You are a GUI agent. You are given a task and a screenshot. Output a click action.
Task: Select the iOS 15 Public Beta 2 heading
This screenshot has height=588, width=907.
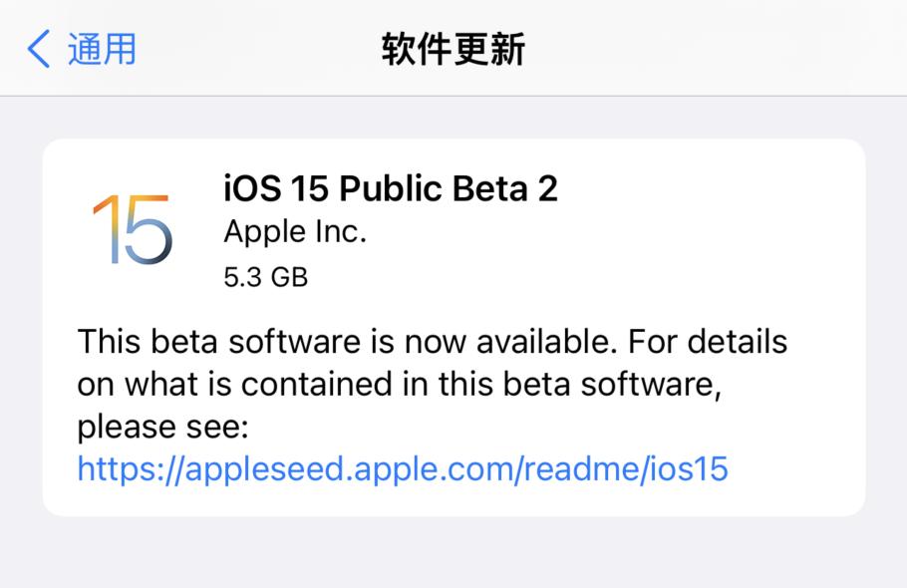pos(391,187)
